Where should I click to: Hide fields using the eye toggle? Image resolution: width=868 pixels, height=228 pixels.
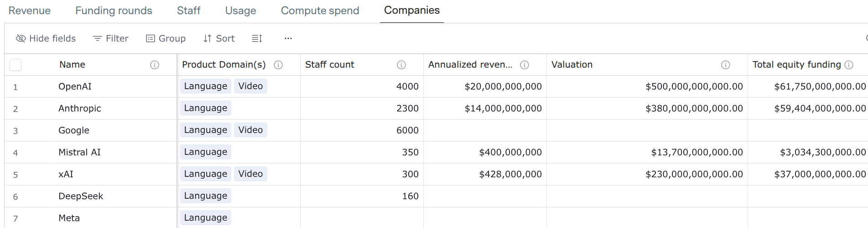pos(46,38)
